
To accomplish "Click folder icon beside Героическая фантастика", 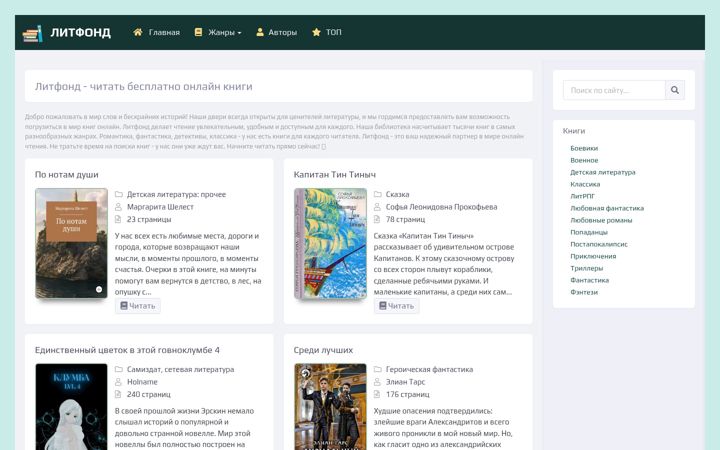I will click(x=377, y=369).
